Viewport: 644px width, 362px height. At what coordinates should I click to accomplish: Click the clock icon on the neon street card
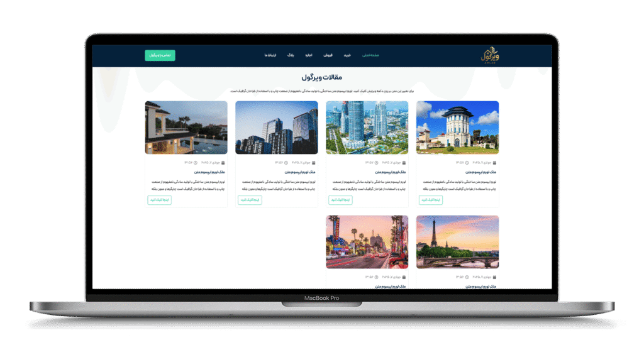376,277
